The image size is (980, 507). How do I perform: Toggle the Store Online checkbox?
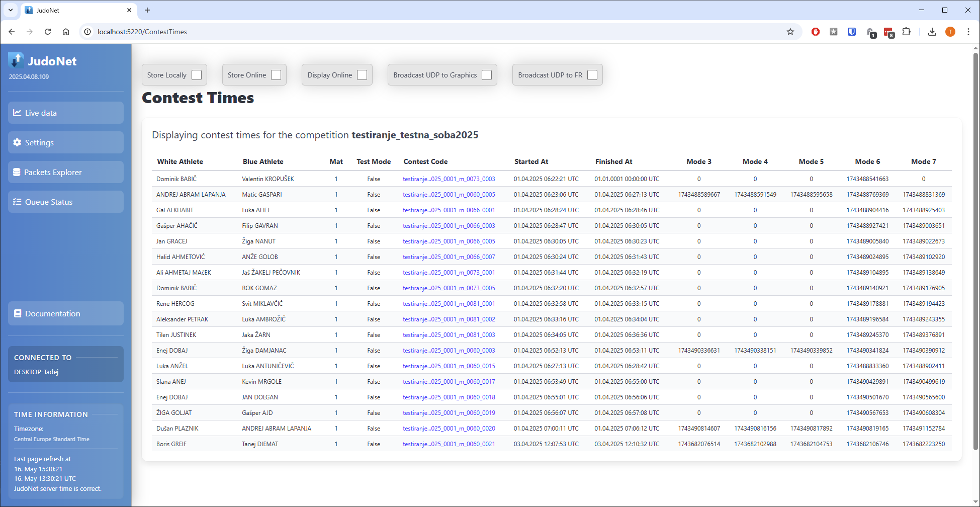(x=276, y=75)
